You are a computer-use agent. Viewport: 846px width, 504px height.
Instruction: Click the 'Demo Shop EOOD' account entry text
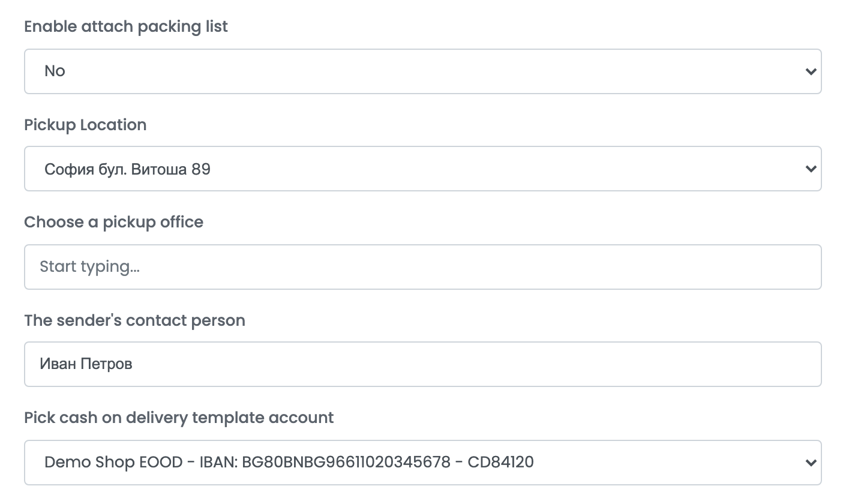pos(113,462)
